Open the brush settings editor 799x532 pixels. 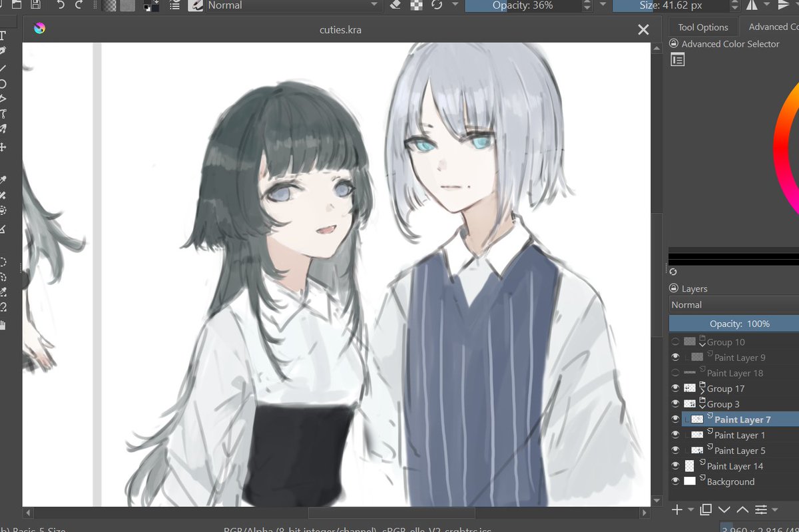coord(174,5)
